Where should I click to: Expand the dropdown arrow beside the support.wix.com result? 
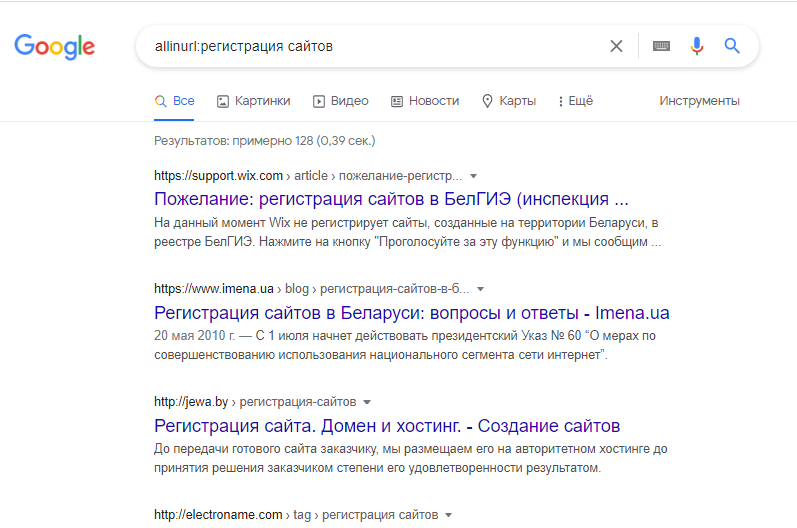click(473, 176)
